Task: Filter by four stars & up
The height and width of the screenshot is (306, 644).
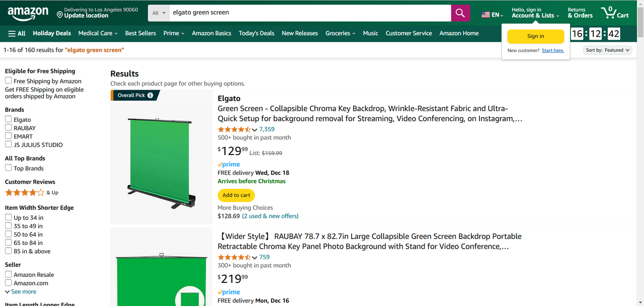Action: [x=32, y=192]
